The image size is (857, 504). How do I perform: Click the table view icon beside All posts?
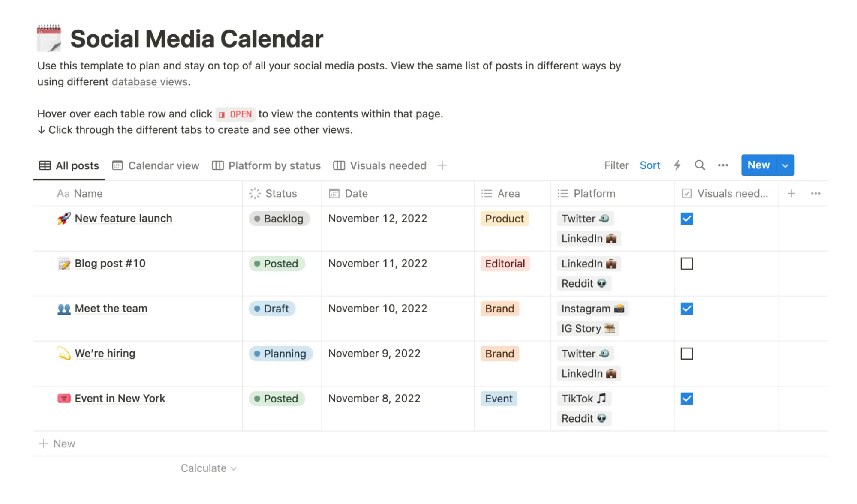coord(45,165)
